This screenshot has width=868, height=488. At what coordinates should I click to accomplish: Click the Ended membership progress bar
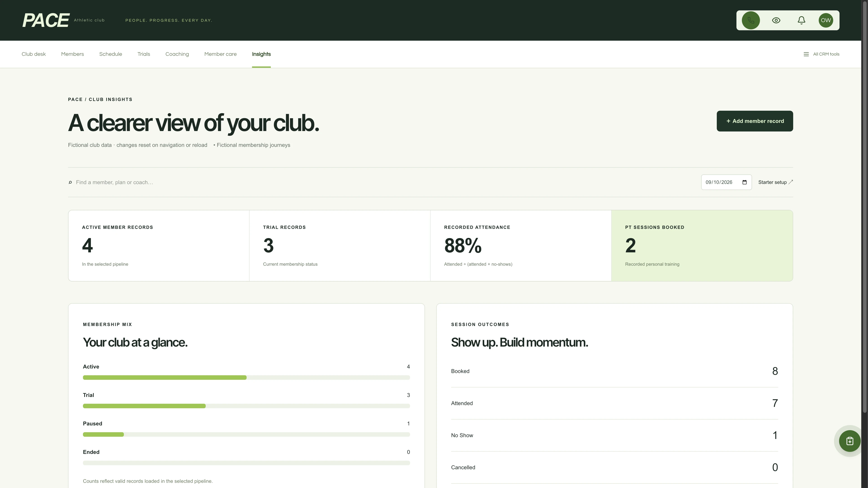(x=246, y=463)
